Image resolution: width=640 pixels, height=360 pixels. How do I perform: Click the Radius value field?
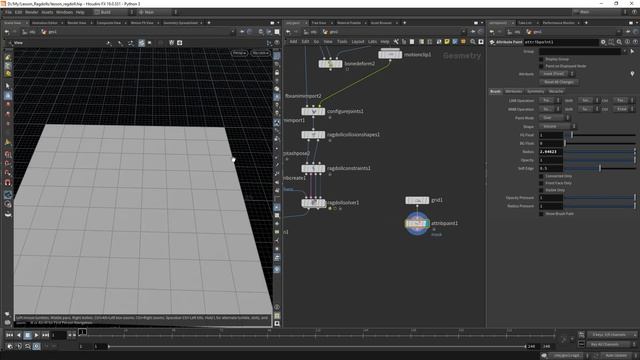(x=551, y=152)
